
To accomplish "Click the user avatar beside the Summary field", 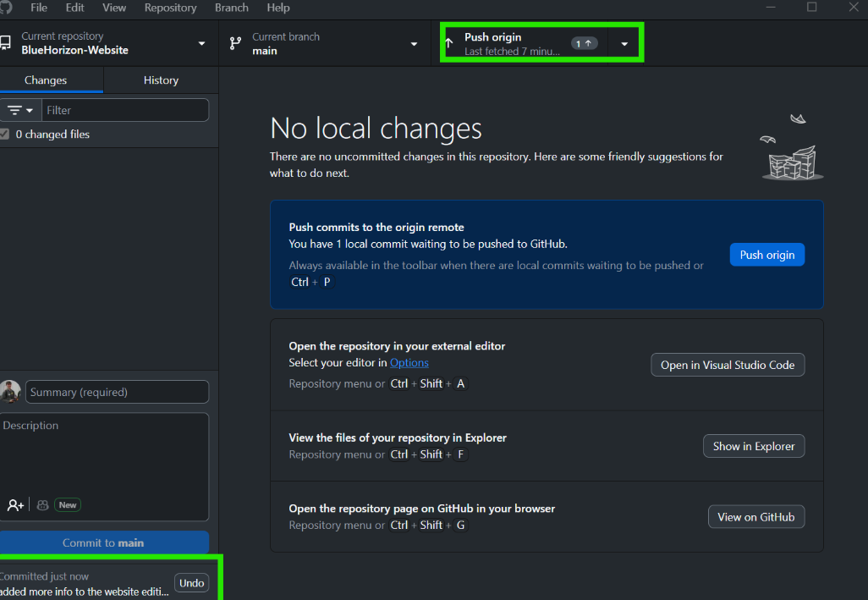I will coord(10,392).
